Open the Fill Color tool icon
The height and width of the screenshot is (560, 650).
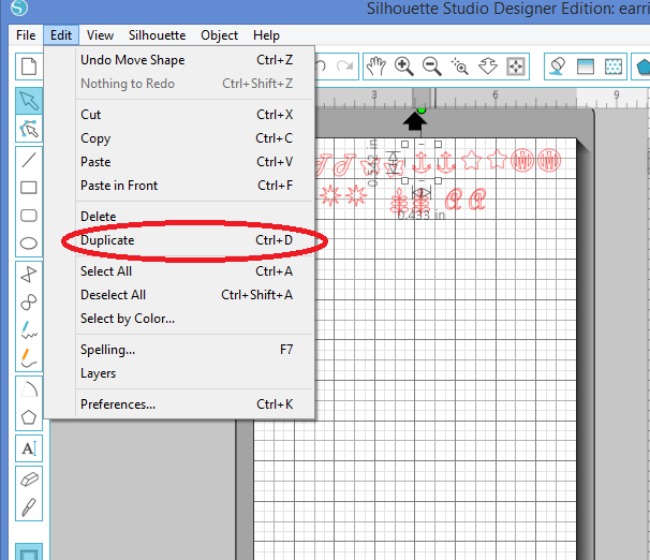[557, 66]
